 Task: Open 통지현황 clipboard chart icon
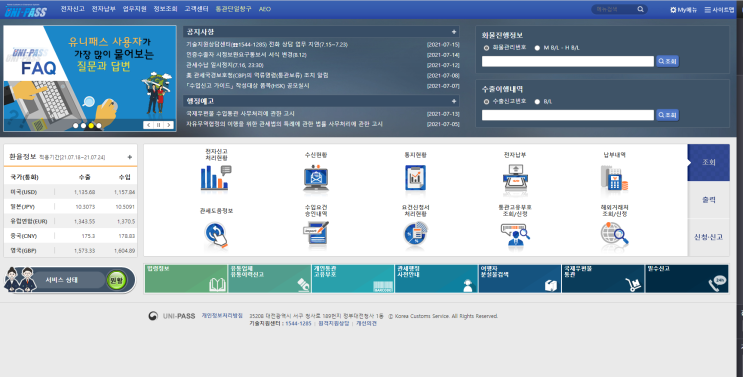point(416,178)
